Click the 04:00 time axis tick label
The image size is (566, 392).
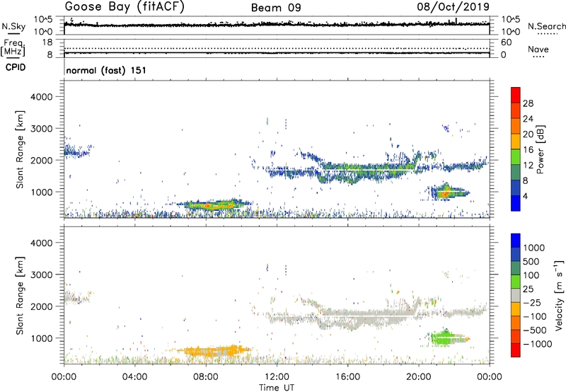134,377
